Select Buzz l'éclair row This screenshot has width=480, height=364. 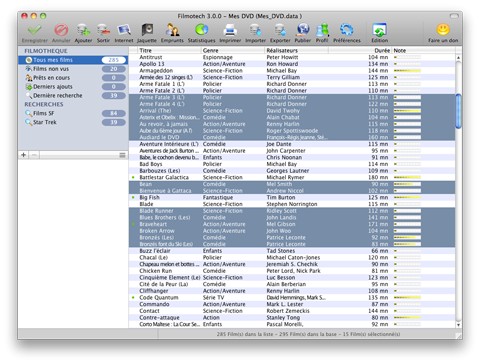tap(292, 251)
